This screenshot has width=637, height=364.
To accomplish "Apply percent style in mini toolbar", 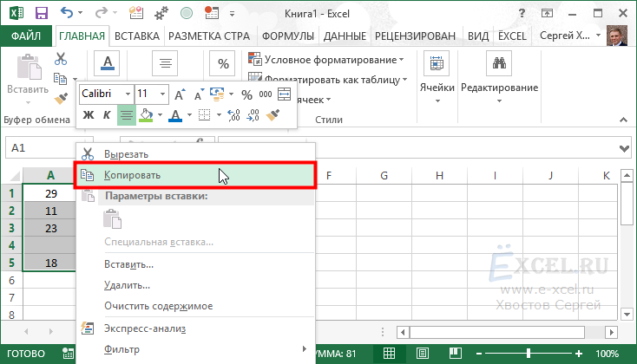I will tap(246, 94).
